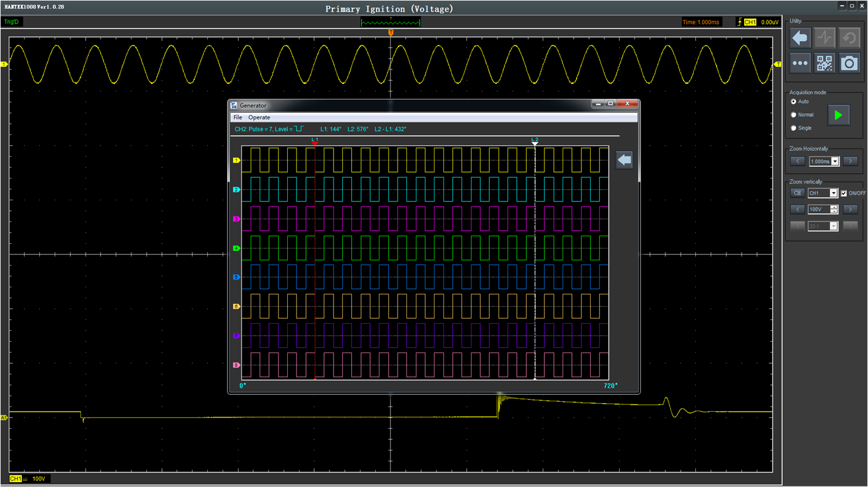Click the undo/refresh icon in Utility

(849, 38)
